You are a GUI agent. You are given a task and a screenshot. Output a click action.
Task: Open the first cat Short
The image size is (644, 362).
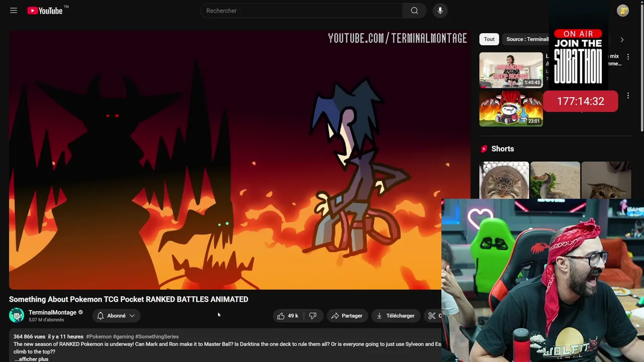pyautogui.click(x=504, y=180)
